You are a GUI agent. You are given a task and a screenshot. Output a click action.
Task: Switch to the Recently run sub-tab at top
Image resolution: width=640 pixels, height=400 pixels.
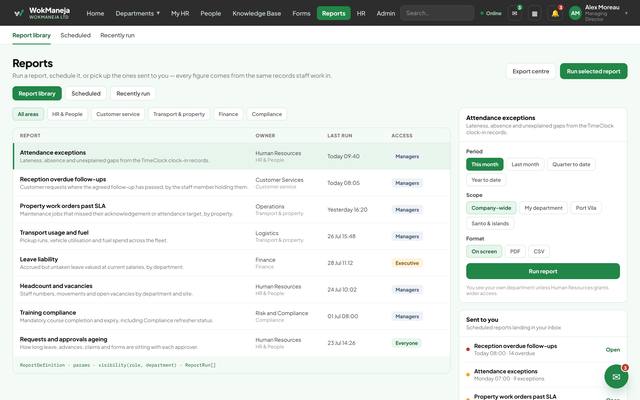coord(118,36)
